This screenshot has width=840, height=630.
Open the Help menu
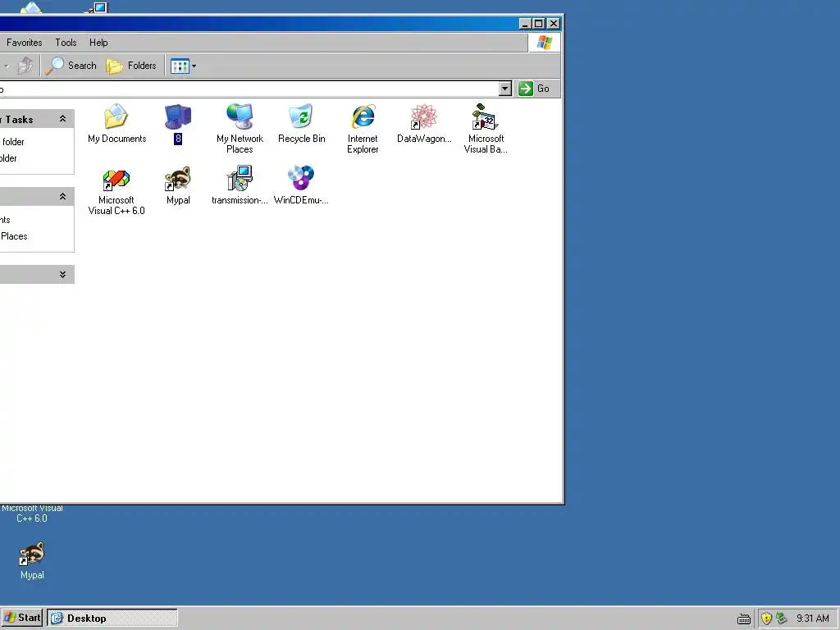[x=98, y=43]
